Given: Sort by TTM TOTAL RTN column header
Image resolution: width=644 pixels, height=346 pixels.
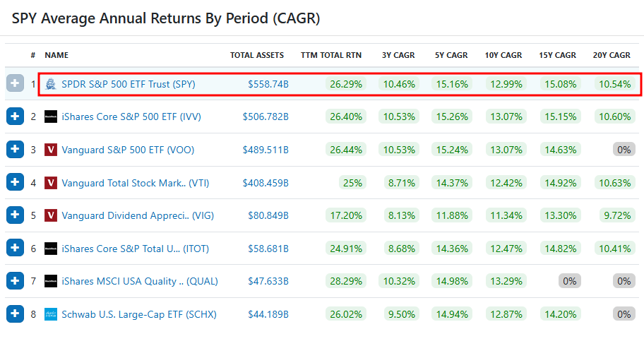Looking at the screenshot, I should coord(331,55).
